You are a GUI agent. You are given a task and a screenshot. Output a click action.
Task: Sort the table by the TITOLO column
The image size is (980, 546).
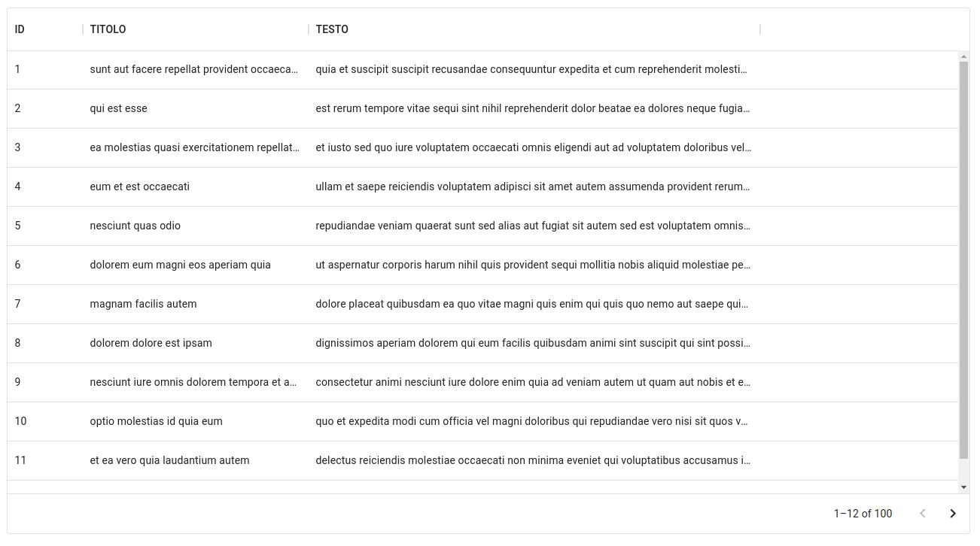(x=108, y=29)
